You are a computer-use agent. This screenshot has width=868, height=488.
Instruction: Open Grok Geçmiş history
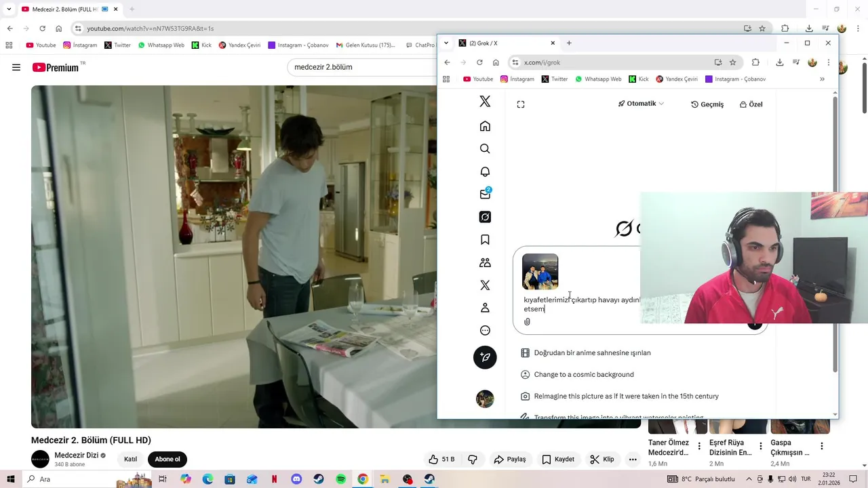click(x=707, y=104)
